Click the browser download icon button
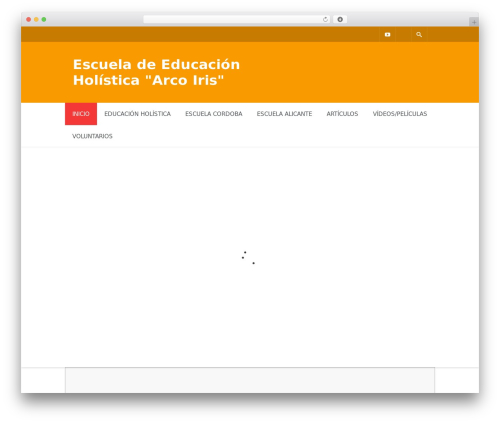This screenshot has height=423, width=500. point(340,20)
